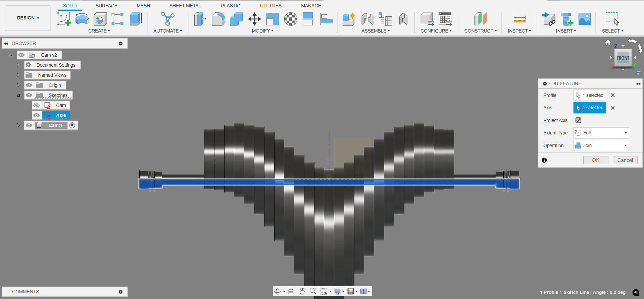Open the Configuration table icon
This screenshot has height=299, width=644.
coord(446,19)
